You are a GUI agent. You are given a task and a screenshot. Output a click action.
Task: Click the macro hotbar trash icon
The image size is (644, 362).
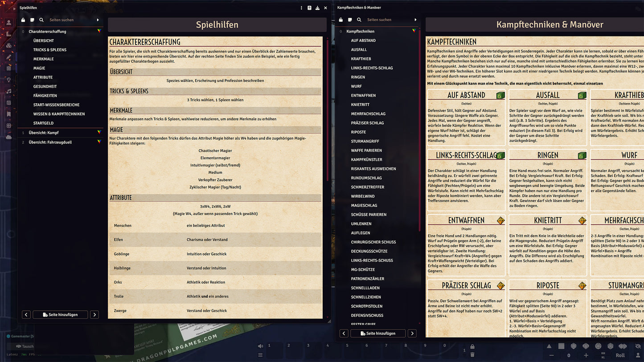point(472,355)
